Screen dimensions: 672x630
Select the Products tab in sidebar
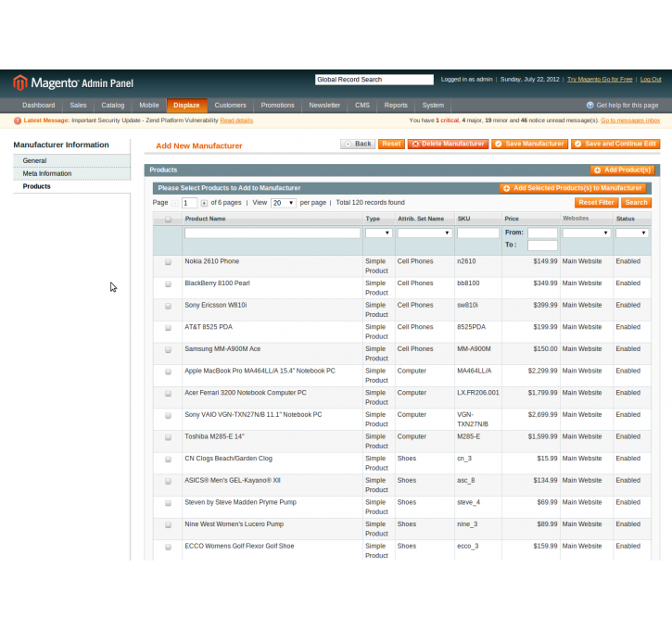71,187
